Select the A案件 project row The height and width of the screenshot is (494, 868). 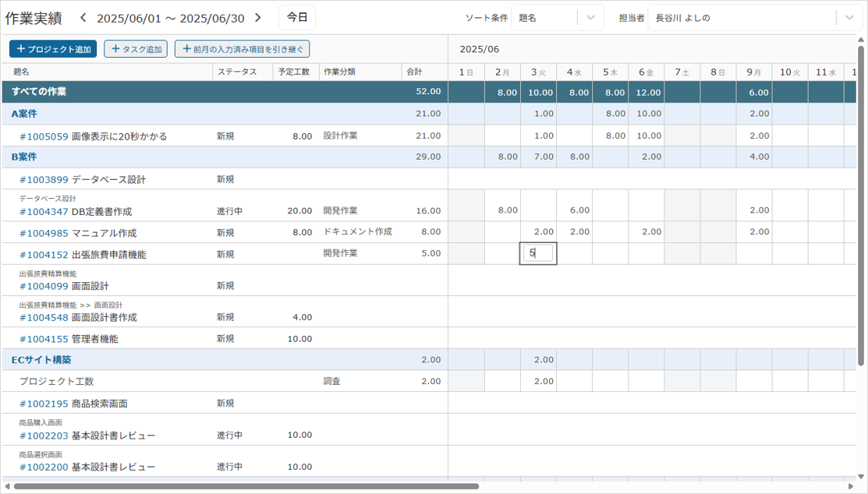tap(24, 114)
